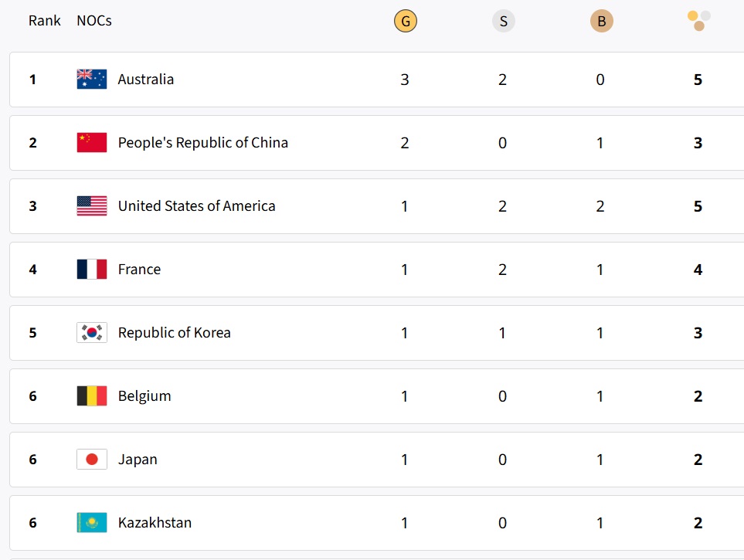Click the Japan flag icon
The image size is (744, 560).
tap(92, 460)
